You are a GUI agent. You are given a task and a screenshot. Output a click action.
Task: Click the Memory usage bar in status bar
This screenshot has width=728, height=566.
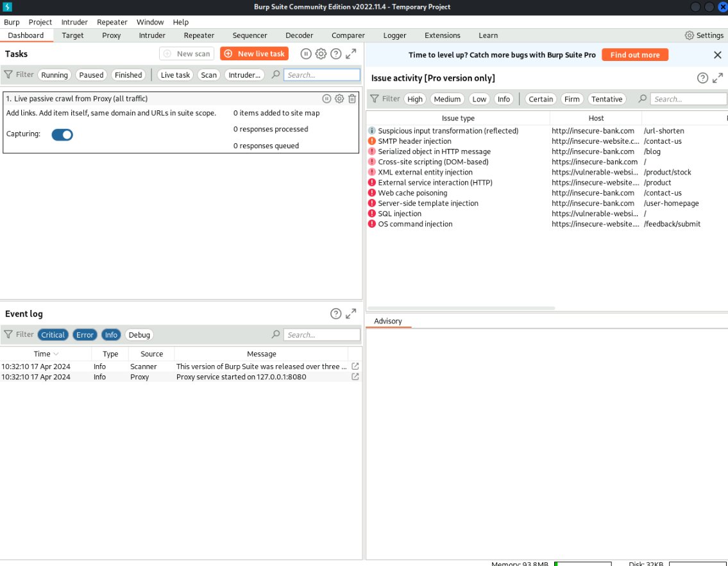[x=582, y=563]
